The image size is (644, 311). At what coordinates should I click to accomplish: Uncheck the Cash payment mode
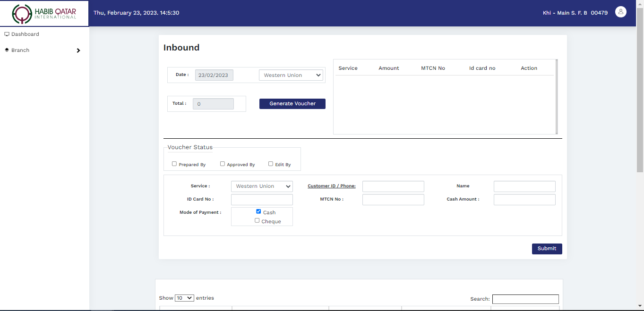[x=258, y=211]
